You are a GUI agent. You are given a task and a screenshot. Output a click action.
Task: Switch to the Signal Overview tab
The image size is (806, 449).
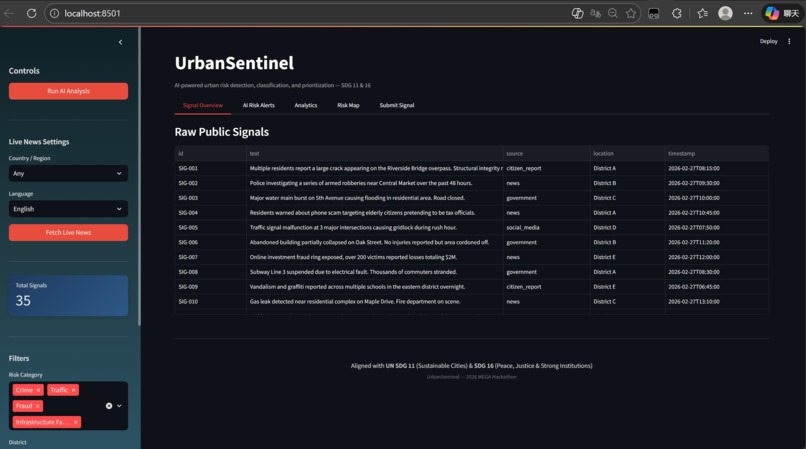tap(203, 105)
